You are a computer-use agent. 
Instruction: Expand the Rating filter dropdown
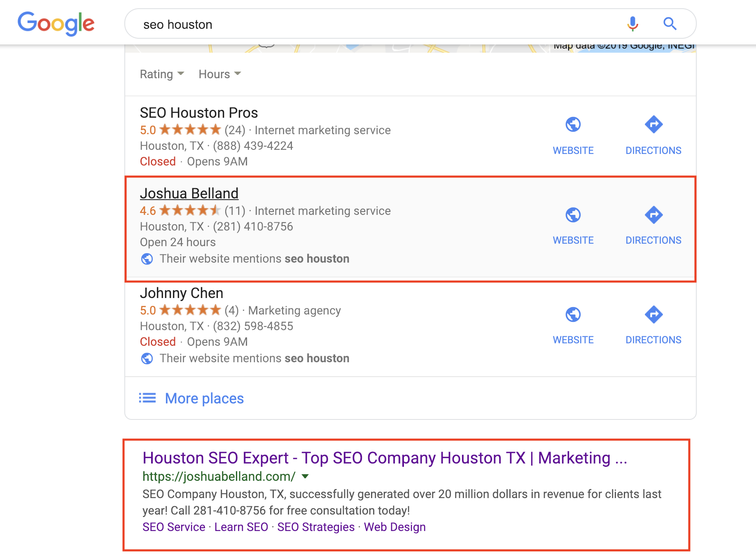pos(162,74)
